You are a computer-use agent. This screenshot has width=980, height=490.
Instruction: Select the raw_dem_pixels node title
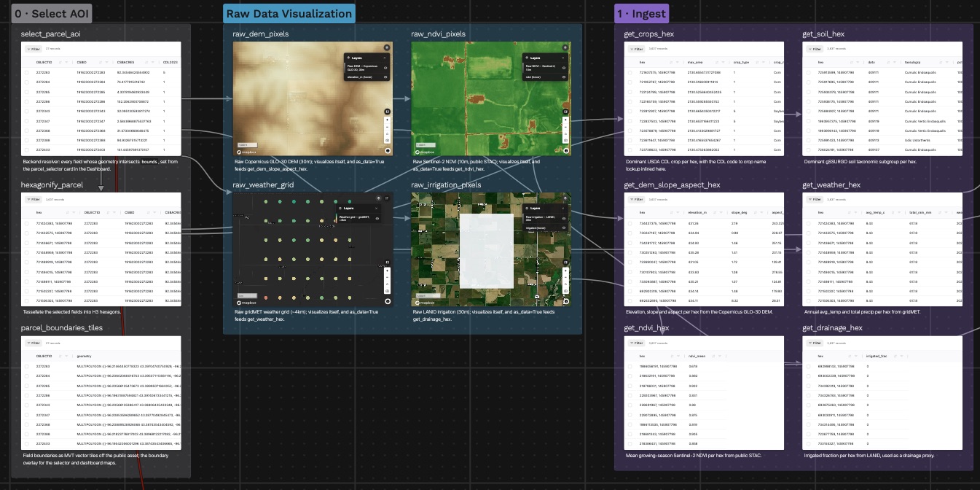[x=261, y=34]
